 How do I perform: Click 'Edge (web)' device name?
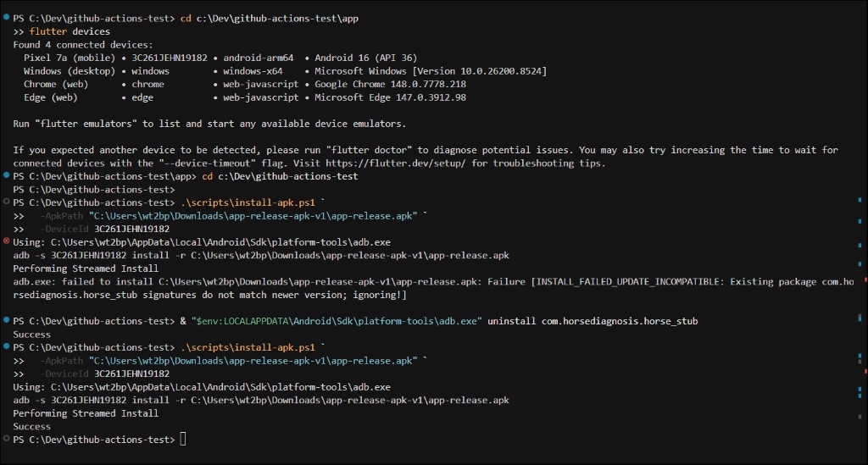click(50, 97)
